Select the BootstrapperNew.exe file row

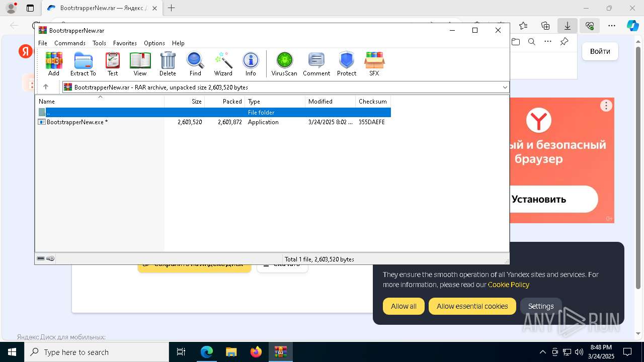tap(214, 122)
